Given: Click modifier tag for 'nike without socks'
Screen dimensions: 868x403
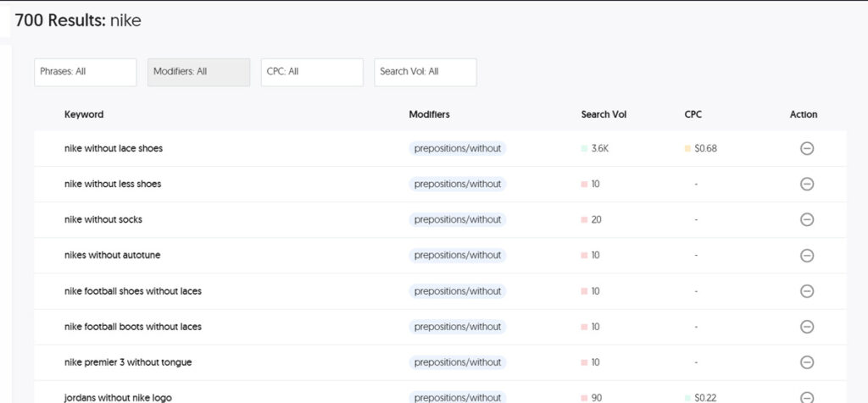Looking at the screenshot, I should [x=458, y=219].
